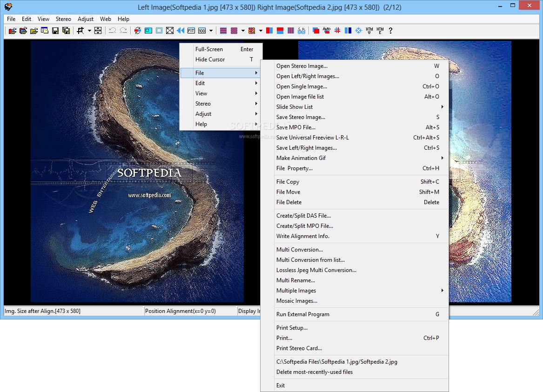This screenshot has height=392, width=543.
Task: Click the Open Left/Right Images toolbar icon
Action: tap(23, 30)
